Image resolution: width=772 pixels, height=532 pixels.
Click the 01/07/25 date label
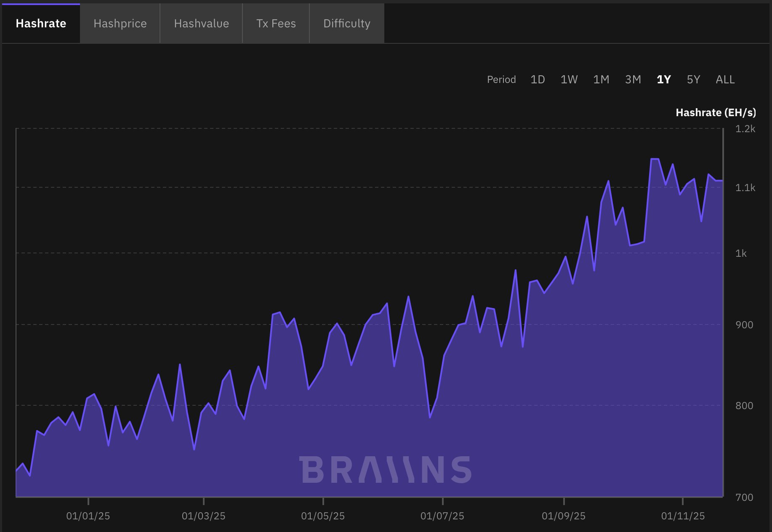pos(442,516)
